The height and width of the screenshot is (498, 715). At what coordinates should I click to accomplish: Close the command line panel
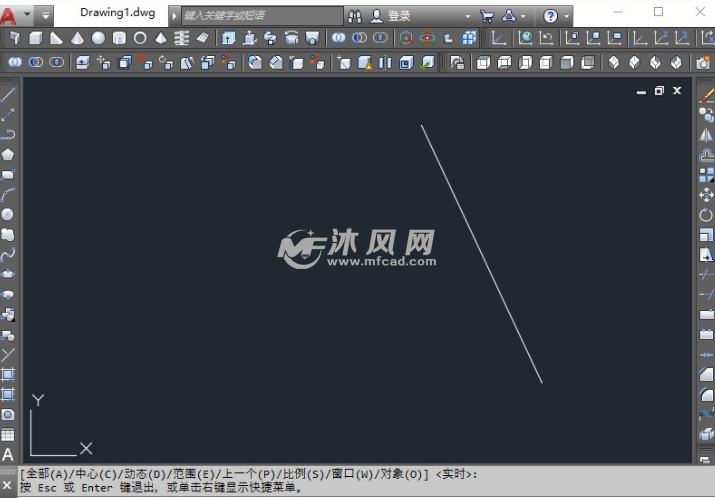pos(7,485)
